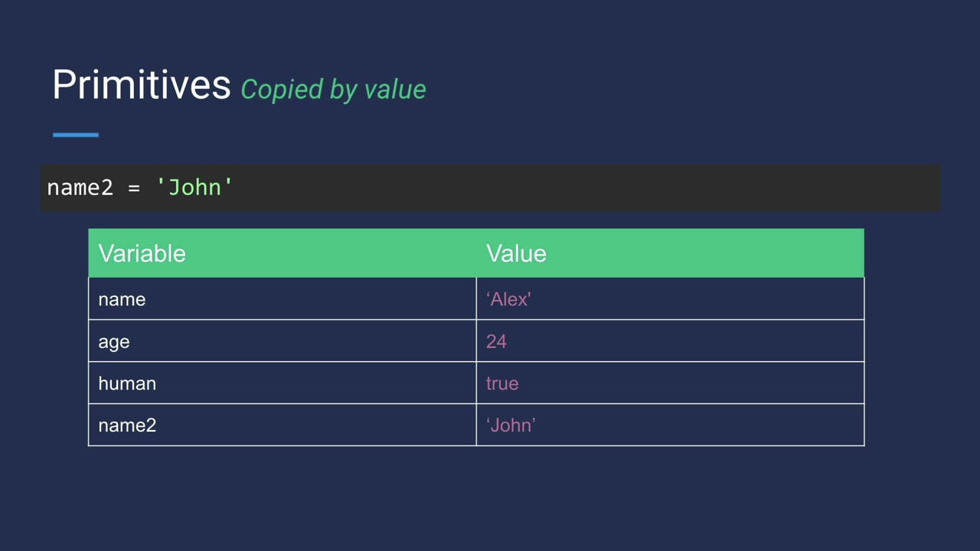Click the Value column header
Viewport: 980px width, 551px height.
670,253
